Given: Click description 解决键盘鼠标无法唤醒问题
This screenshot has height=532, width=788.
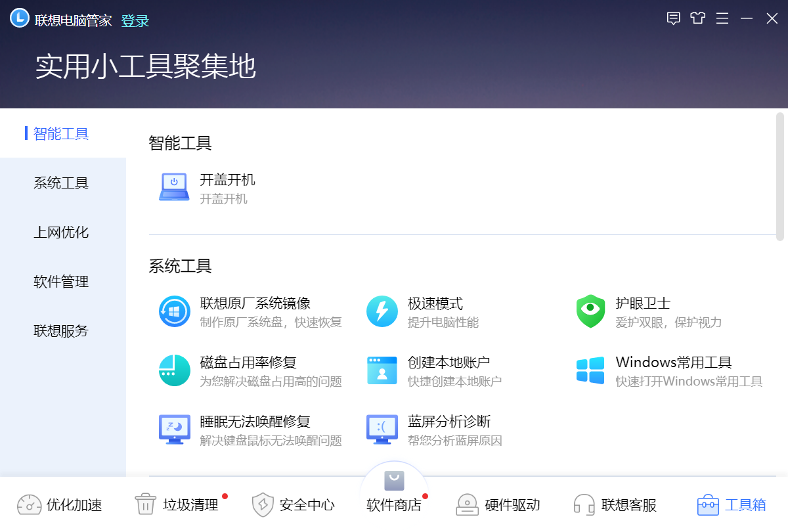Looking at the screenshot, I should point(271,441).
